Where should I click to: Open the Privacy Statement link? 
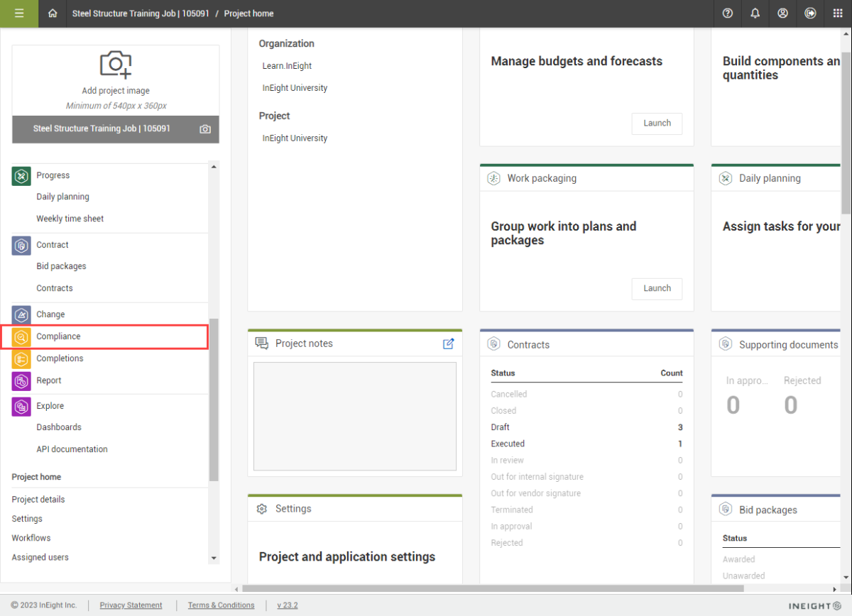[x=131, y=605]
